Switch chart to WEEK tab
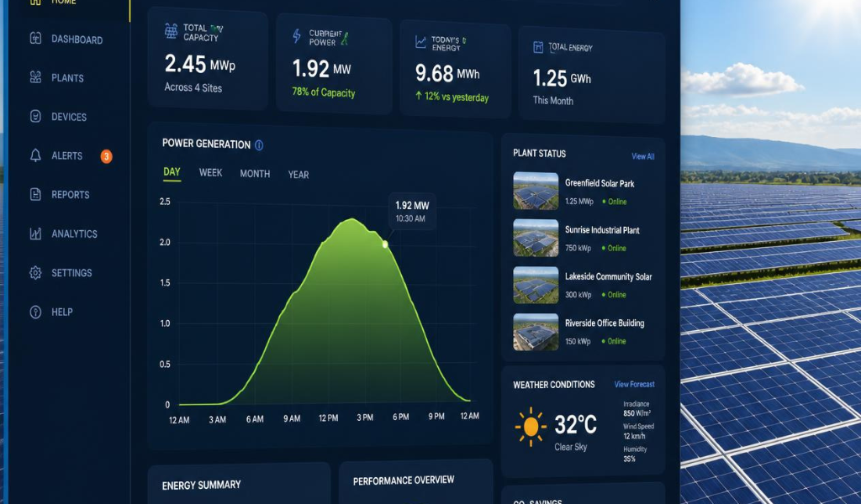861x504 pixels. coord(210,173)
